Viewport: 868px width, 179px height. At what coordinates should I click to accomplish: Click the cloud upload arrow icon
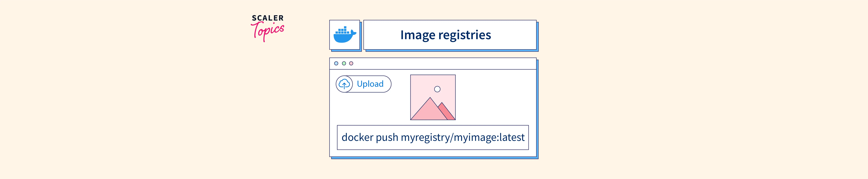tap(344, 84)
